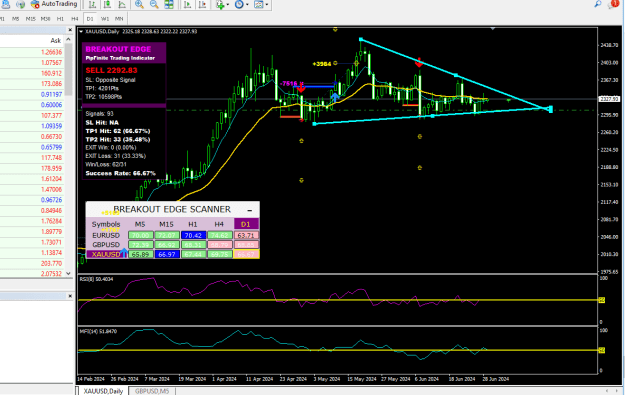Select the D1 timeframe button

click(x=90, y=19)
